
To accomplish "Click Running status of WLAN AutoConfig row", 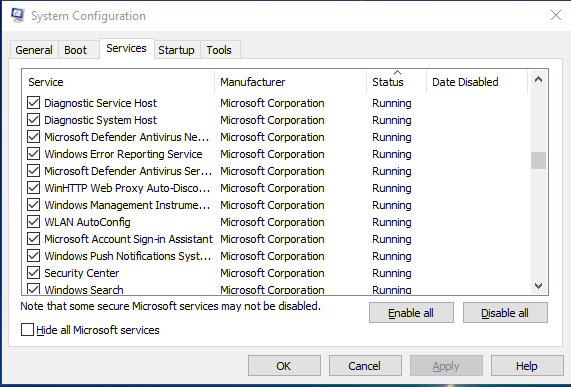I will 392,222.
